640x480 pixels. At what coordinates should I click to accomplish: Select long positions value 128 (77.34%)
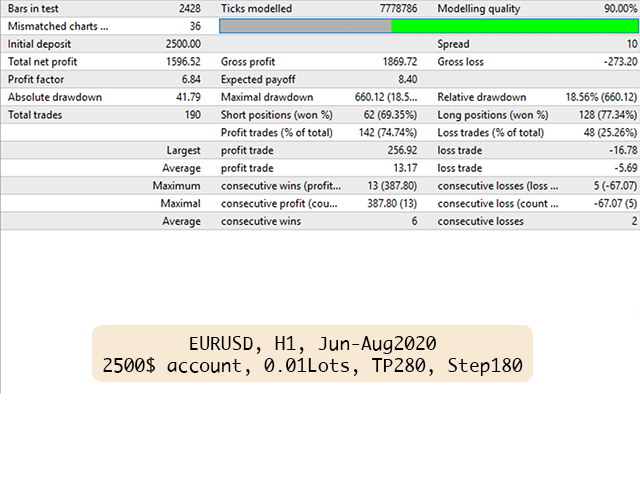(608, 115)
